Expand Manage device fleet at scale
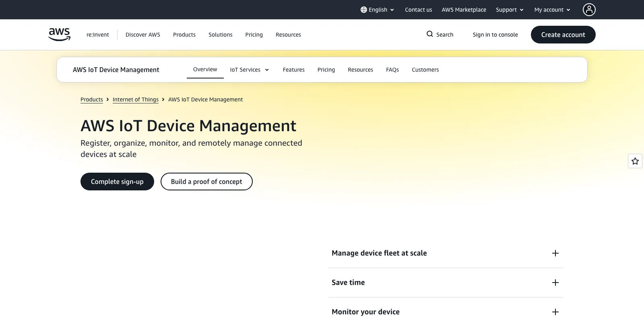 (446, 253)
